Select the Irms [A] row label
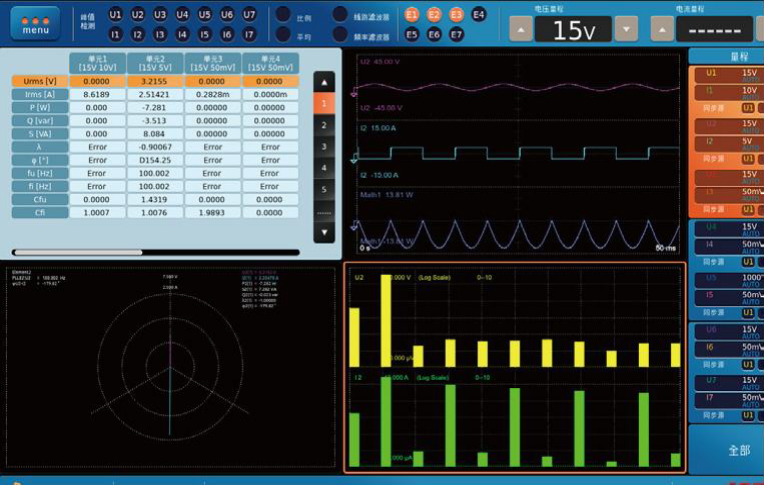Screen dimensions: 765x485 click(x=40, y=94)
